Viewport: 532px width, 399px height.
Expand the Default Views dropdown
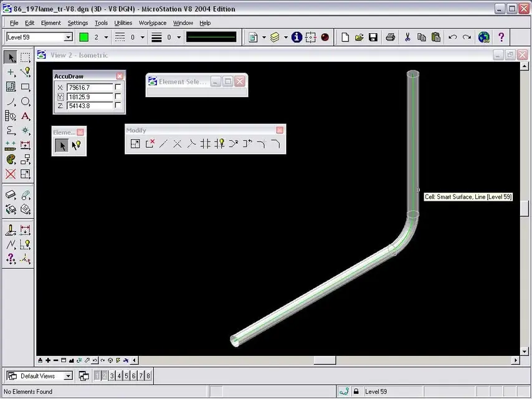pos(68,376)
